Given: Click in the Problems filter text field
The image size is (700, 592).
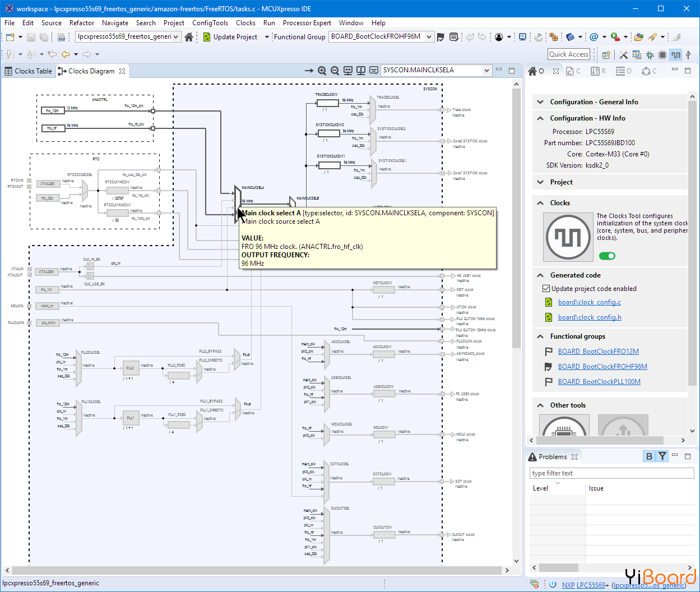Looking at the screenshot, I should tap(611, 473).
